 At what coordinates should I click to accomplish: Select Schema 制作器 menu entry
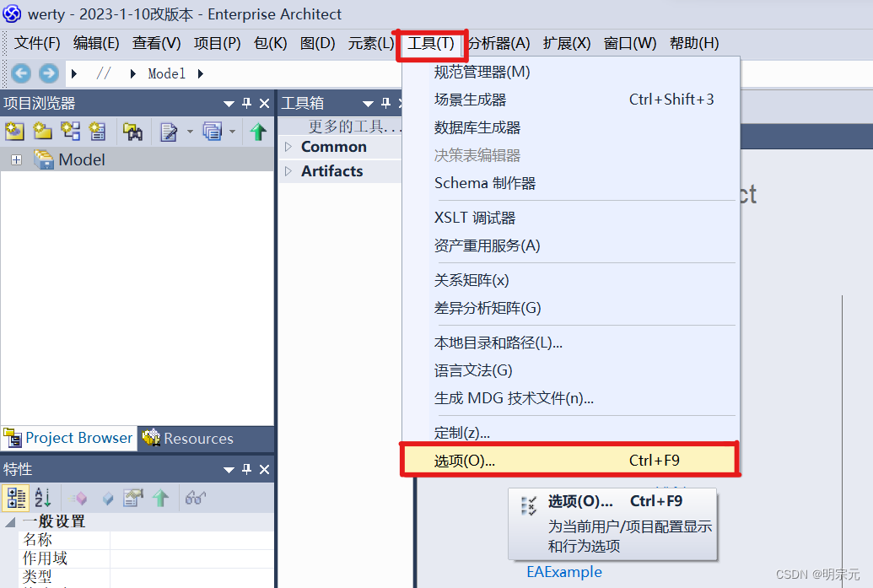pyautogui.click(x=571, y=183)
